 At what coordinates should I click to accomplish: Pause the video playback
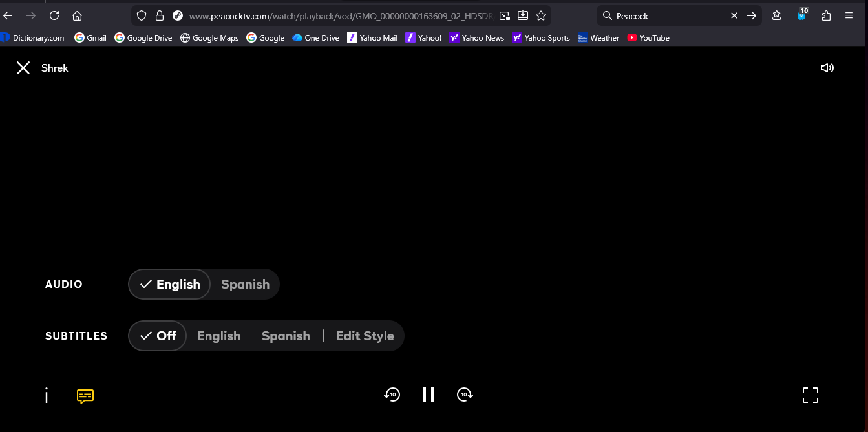click(x=429, y=395)
